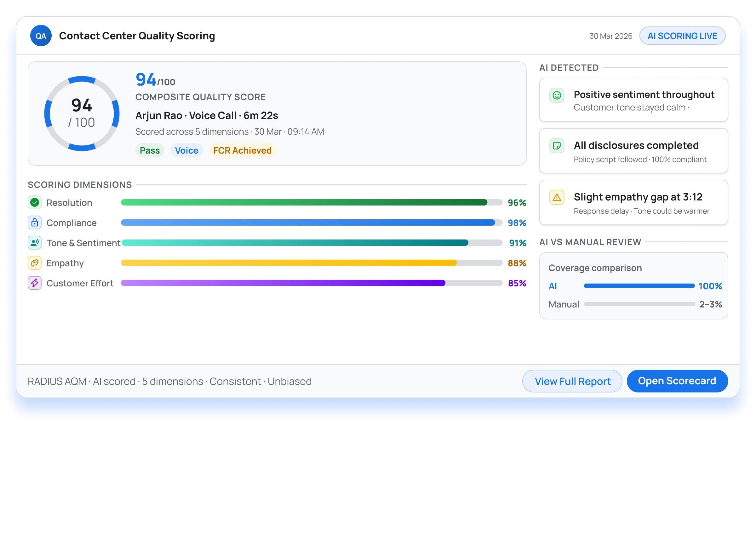This screenshot has width=756, height=535.
Task: Click the AI SCORING LIVE badge
Action: [x=682, y=36]
